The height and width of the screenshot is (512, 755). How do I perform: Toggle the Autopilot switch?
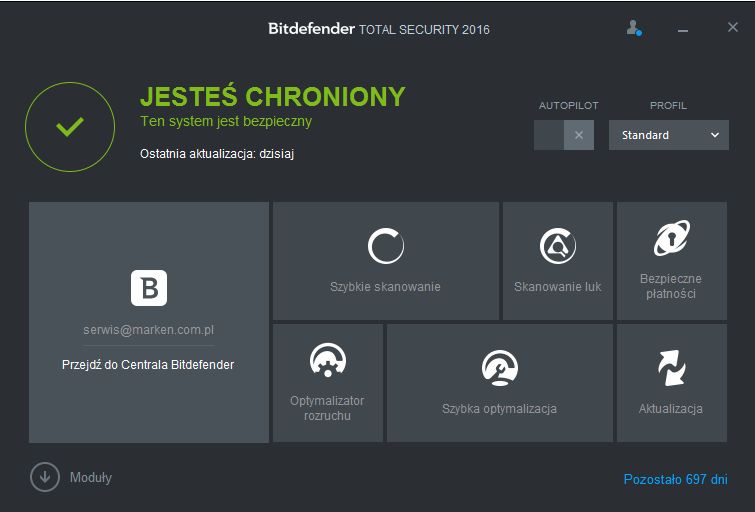[x=563, y=135]
